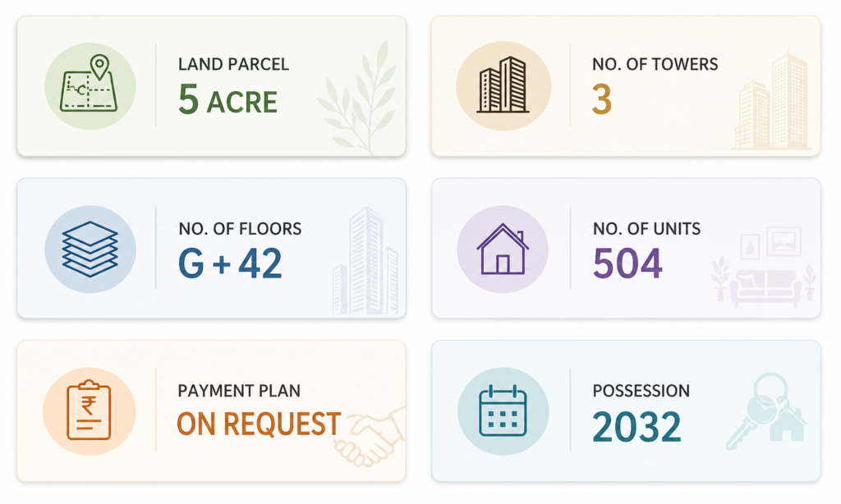The height and width of the screenshot is (504, 841).
Task: Click the LAND PARCEL label
Action: [233, 64]
